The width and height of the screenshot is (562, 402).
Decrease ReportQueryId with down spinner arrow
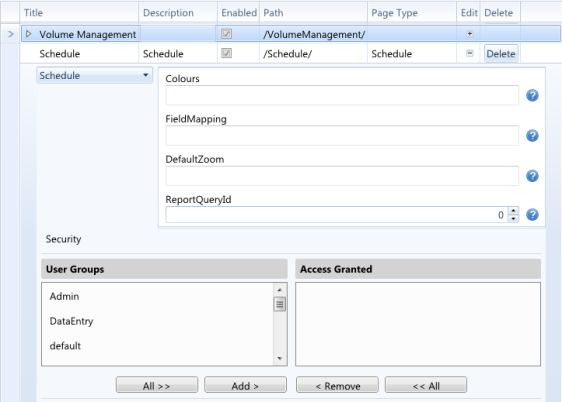[514, 219]
